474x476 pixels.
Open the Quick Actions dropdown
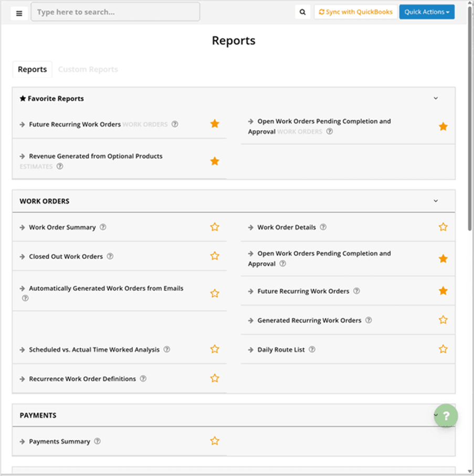click(x=426, y=12)
